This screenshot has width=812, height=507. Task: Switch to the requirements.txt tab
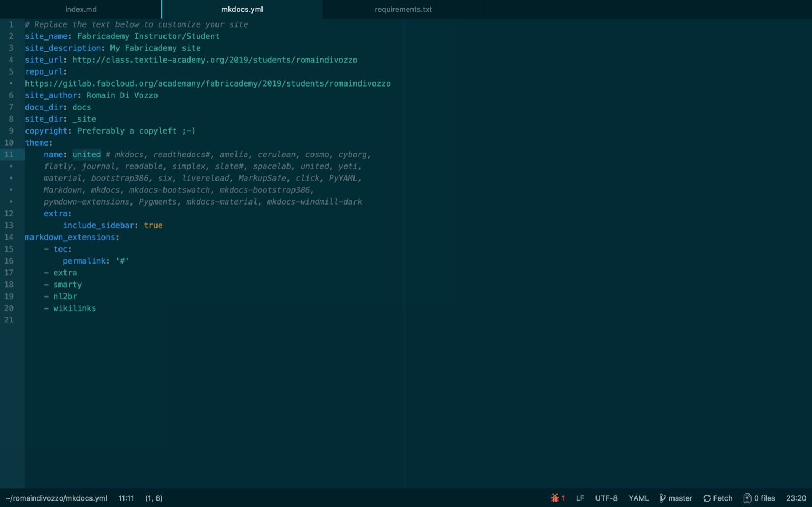coord(403,9)
